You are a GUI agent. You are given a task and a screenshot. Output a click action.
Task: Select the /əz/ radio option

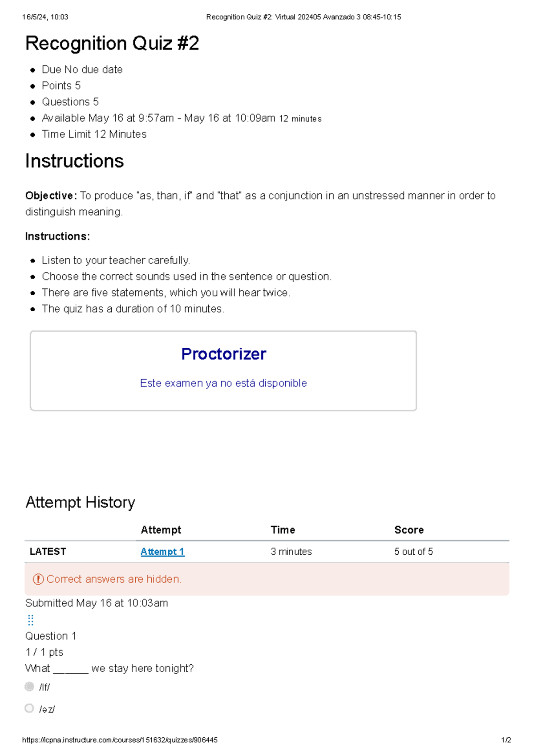(x=29, y=708)
